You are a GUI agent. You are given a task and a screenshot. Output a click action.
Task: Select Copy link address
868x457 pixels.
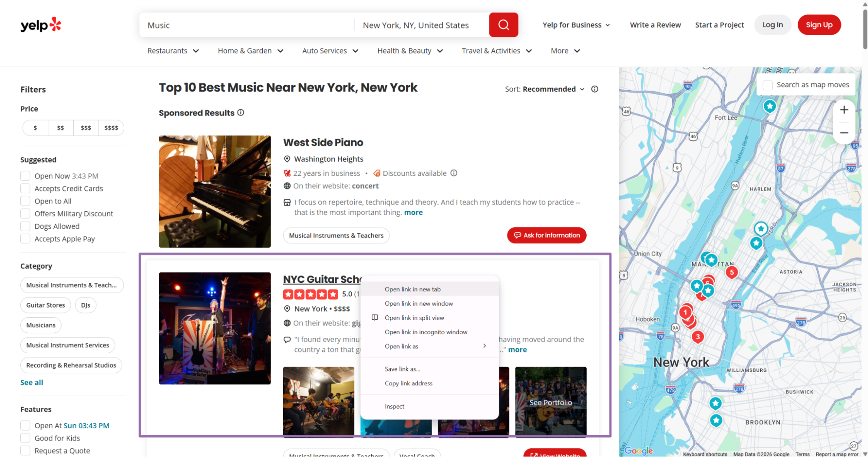point(429,383)
